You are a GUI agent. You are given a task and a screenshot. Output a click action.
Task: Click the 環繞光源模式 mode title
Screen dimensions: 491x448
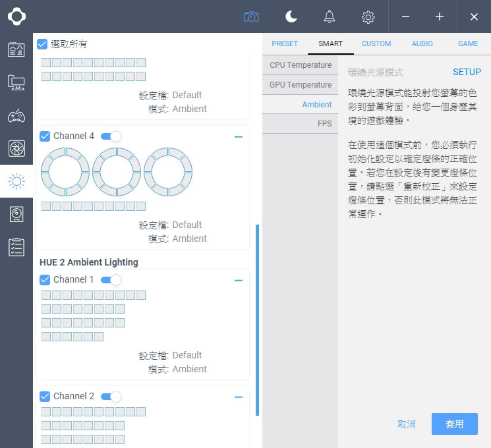375,72
